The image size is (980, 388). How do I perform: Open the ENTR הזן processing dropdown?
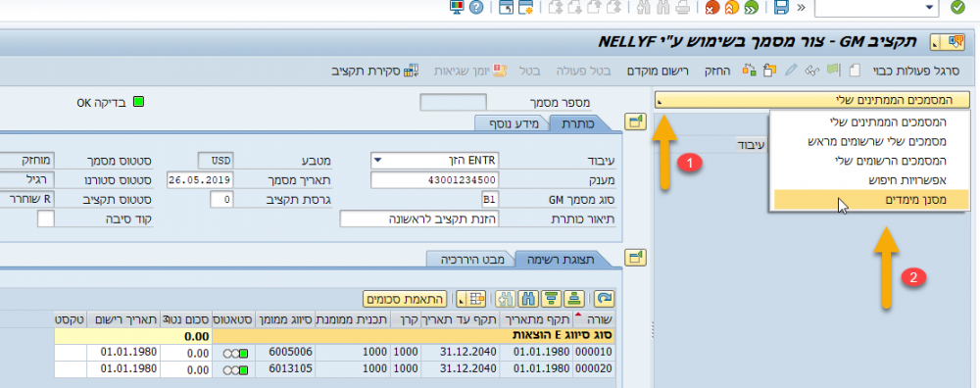[436, 161]
